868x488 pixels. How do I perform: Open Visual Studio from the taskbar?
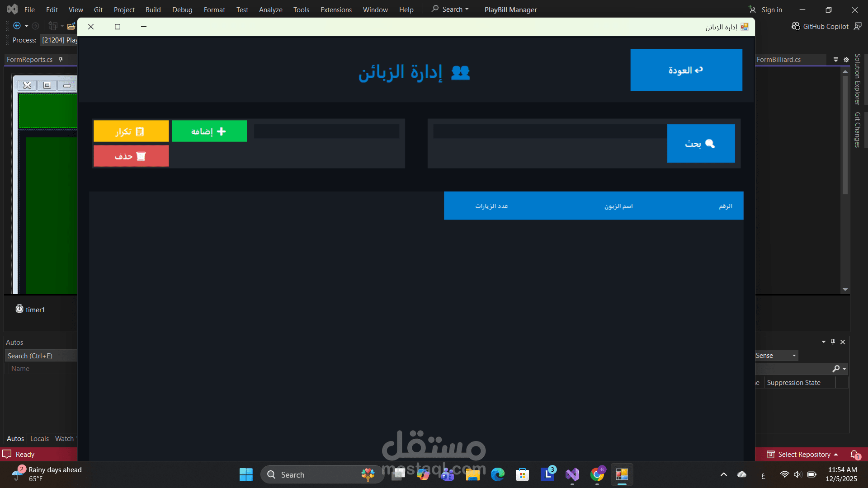coord(572,474)
